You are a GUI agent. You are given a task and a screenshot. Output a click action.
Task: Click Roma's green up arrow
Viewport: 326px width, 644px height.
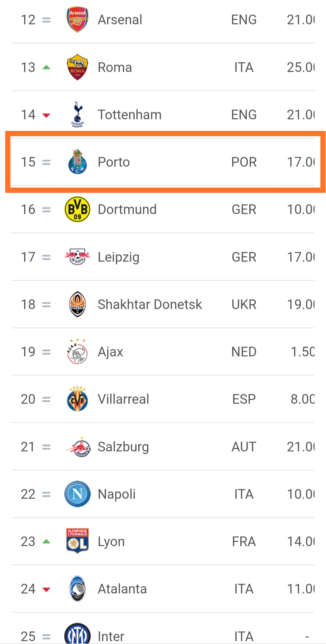[x=46, y=67]
